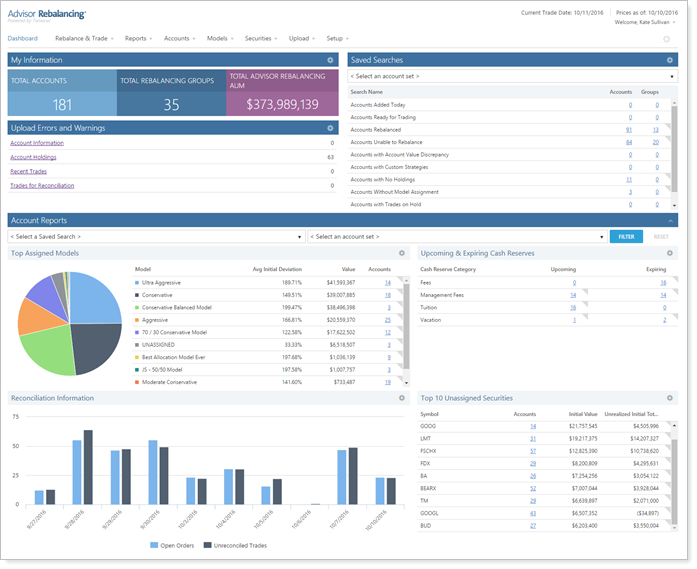
Task: Open the Rebalance & Trade menu
Action: [x=84, y=38]
